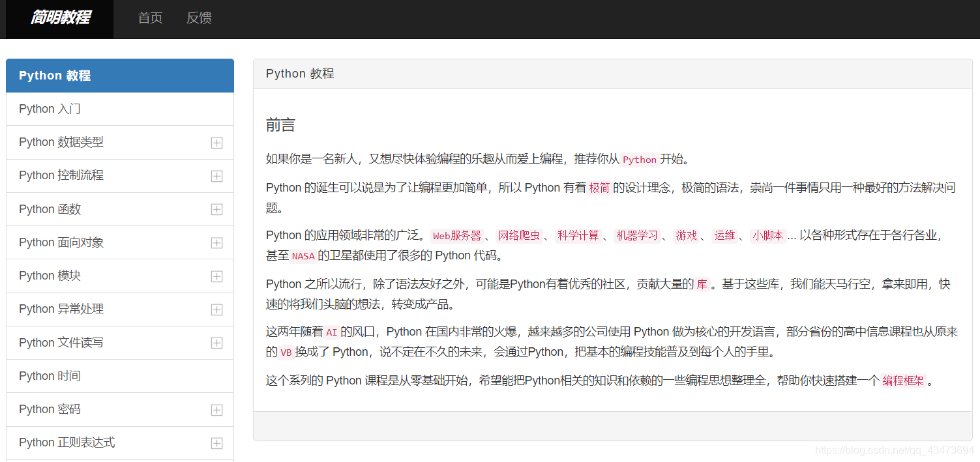Screen dimensions: 980x462
Task: Expand the Python 数据类型 plus icon
Action: (x=217, y=143)
